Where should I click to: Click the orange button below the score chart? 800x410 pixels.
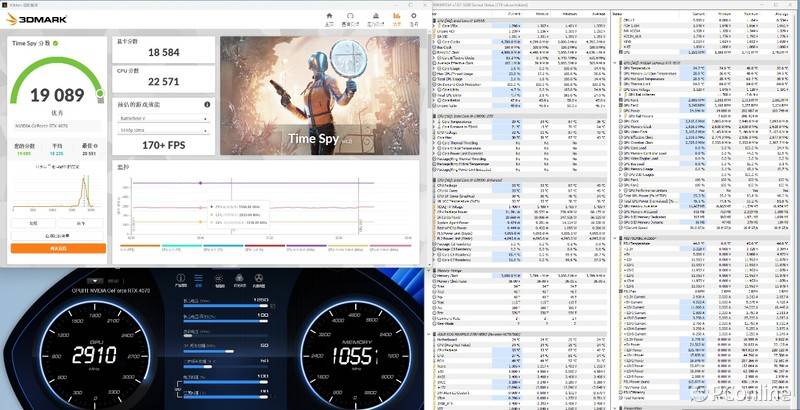57,248
